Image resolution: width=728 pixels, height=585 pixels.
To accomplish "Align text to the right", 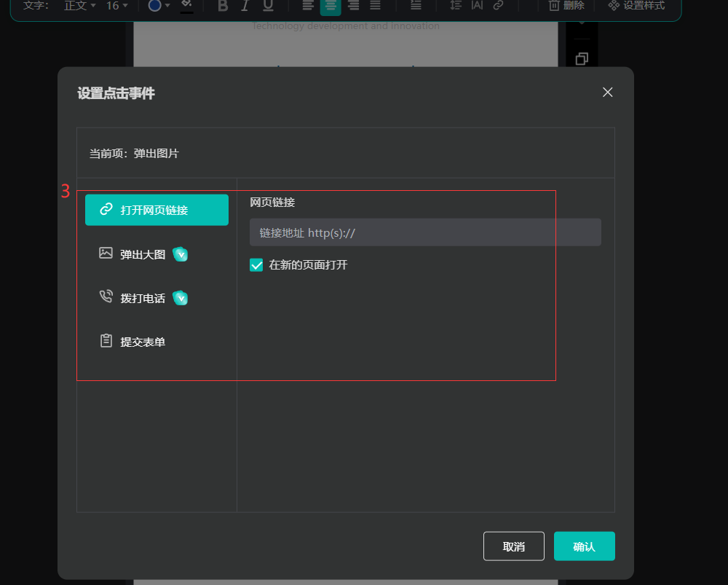I will coord(353,6).
